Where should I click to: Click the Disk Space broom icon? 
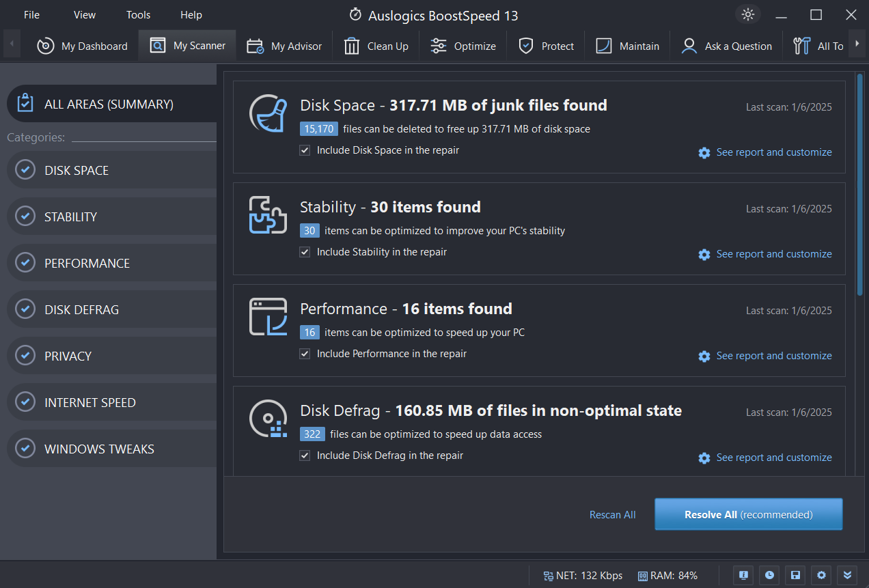[x=268, y=113]
